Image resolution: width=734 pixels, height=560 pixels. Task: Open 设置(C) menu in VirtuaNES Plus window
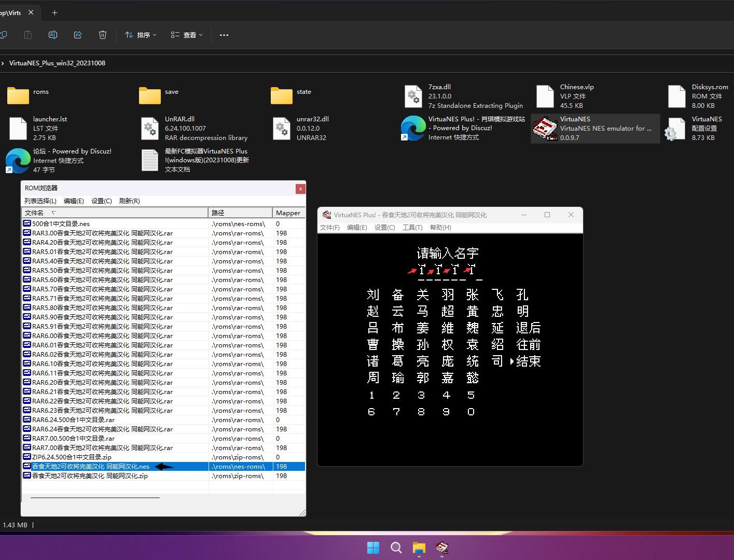[x=385, y=228]
